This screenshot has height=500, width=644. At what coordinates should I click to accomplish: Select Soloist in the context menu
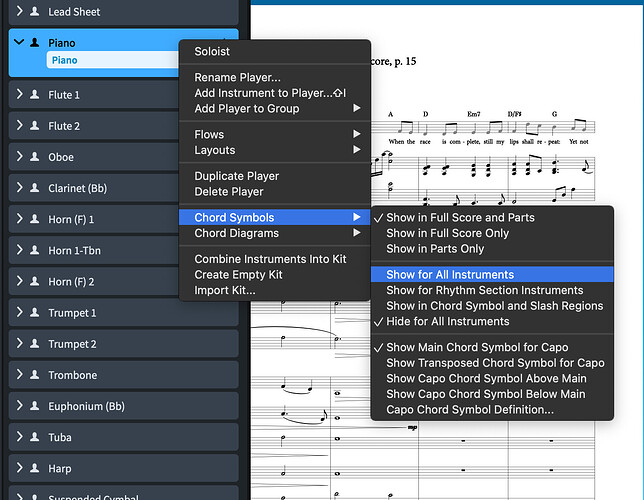pyautogui.click(x=275, y=51)
